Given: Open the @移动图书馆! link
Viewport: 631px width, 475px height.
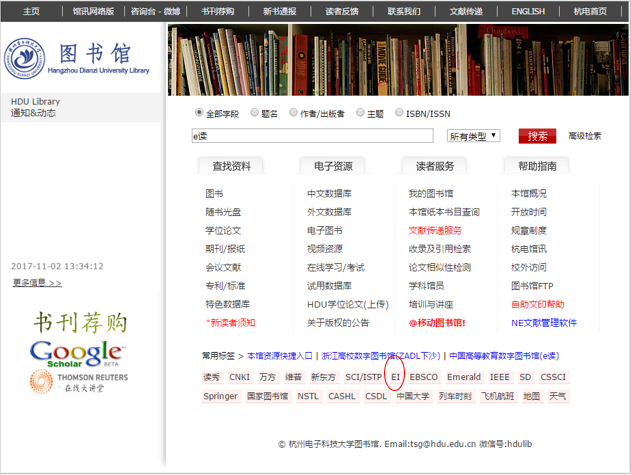Looking at the screenshot, I should click(437, 323).
